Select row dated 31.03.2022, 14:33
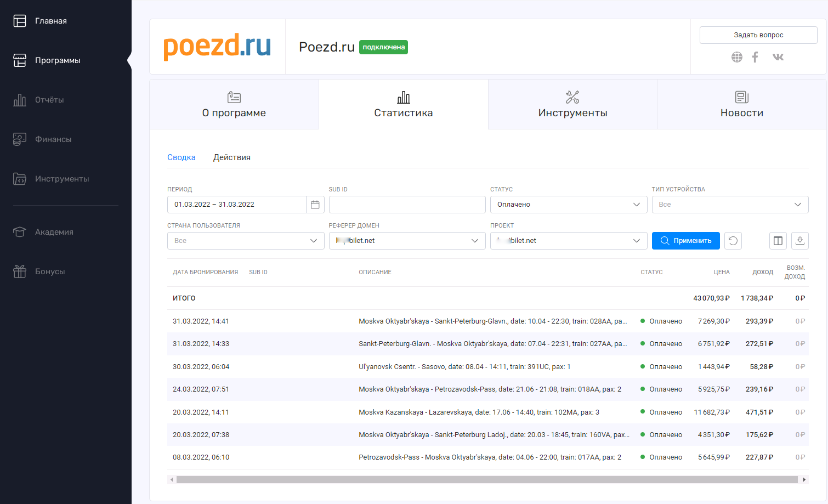 click(x=488, y=344)
